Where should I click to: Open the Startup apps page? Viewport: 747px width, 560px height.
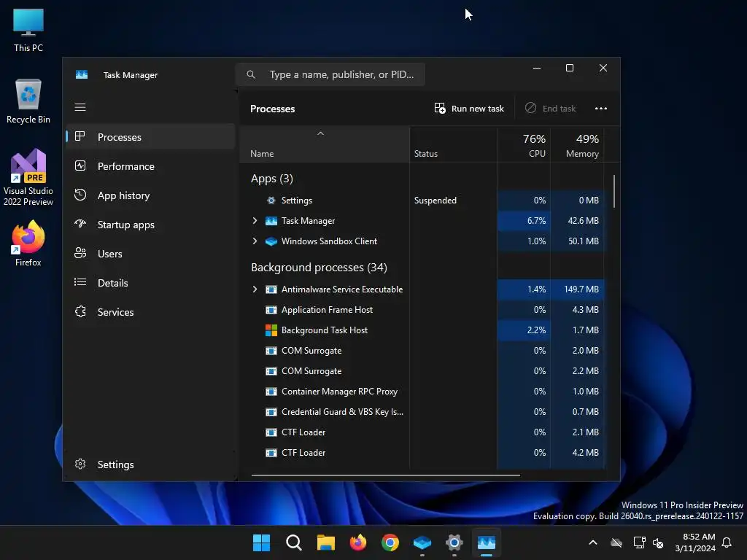tap(150, 224)
